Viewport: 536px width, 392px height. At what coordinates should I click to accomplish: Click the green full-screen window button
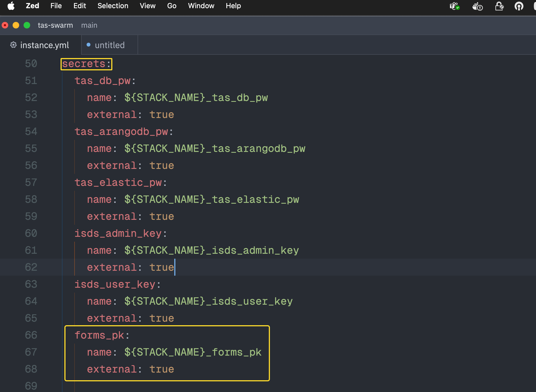point(27,25)
